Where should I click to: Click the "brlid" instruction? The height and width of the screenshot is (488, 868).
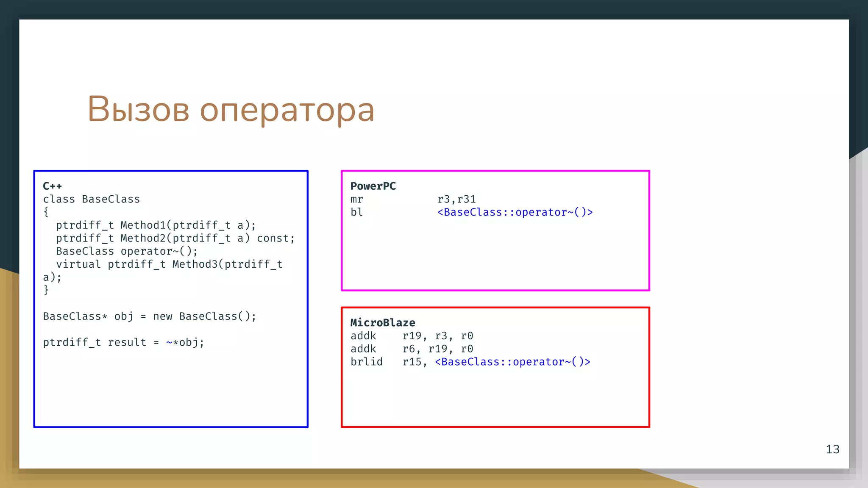point(367,362)
